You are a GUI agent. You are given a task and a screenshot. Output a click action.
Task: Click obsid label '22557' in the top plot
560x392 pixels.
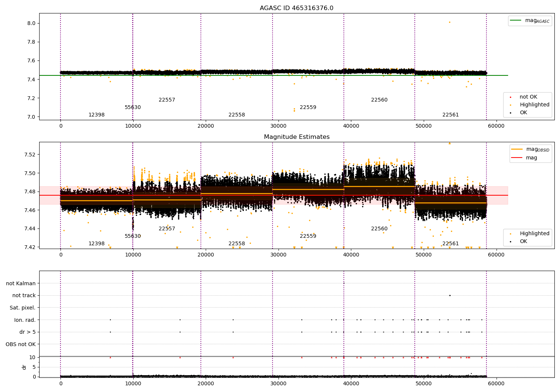[167, 100]
